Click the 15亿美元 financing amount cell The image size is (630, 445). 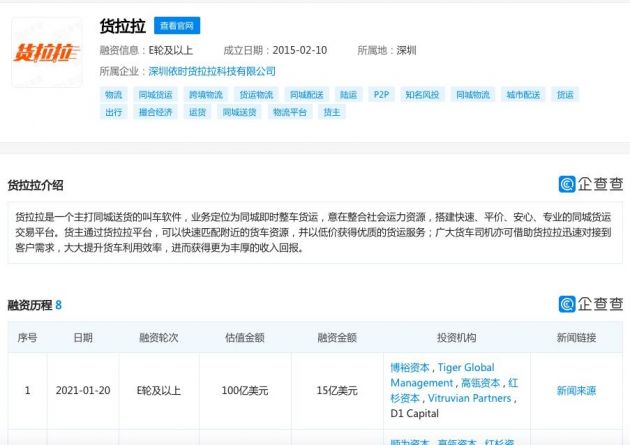coord(337,391)
